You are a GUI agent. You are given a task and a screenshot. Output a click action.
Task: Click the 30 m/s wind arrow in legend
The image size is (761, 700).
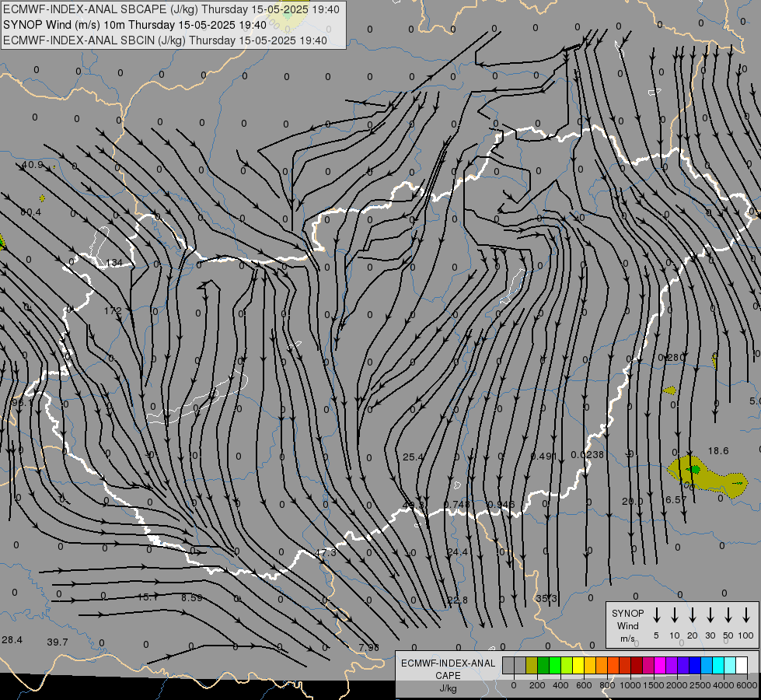pos(710,615)
